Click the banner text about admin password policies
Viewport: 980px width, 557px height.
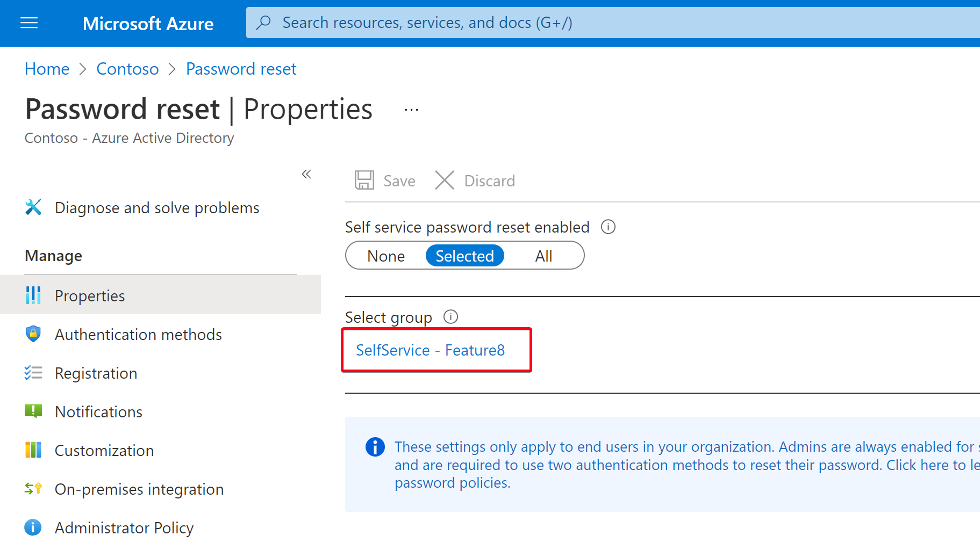tap(687, 465)
